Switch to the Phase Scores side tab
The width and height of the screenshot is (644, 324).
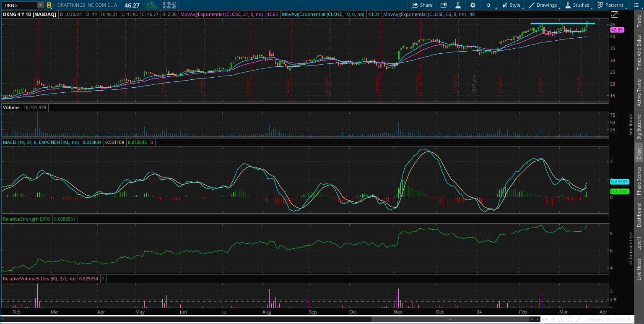pyautogui.click(x=639, y=181)
